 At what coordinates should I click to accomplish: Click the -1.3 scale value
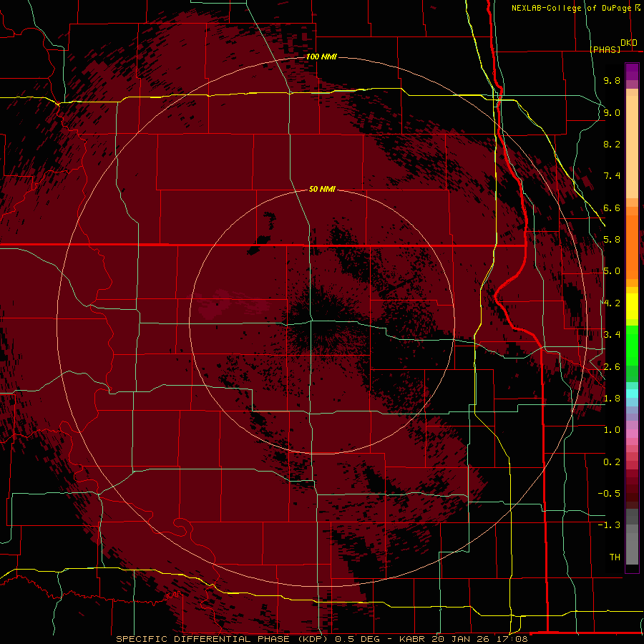tap(609, 525)
